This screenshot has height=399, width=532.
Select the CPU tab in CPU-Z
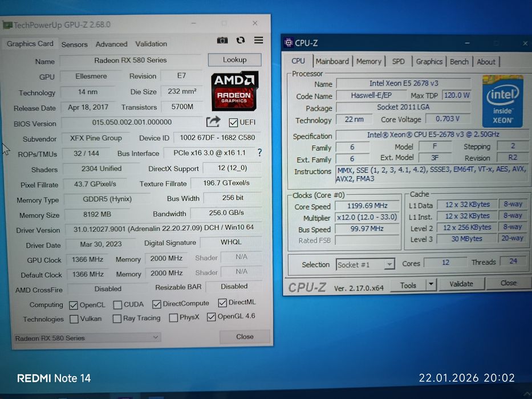pyautogui.click(x=298, y=61)
